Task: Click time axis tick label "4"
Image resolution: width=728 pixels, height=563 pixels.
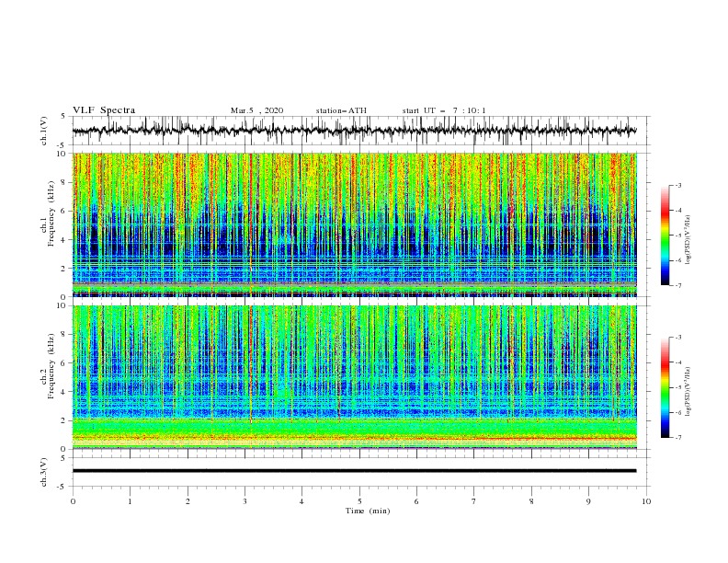Action: (301, 501)
